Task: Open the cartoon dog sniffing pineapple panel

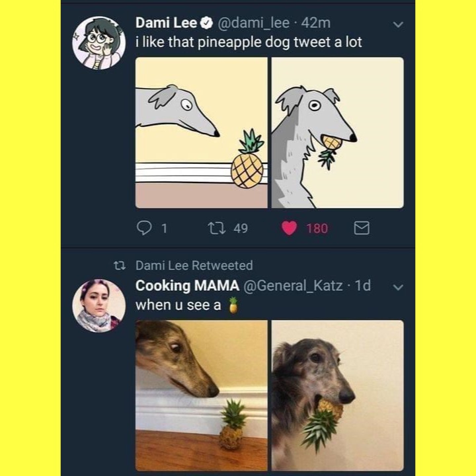Action: click(x=202, y=132)
